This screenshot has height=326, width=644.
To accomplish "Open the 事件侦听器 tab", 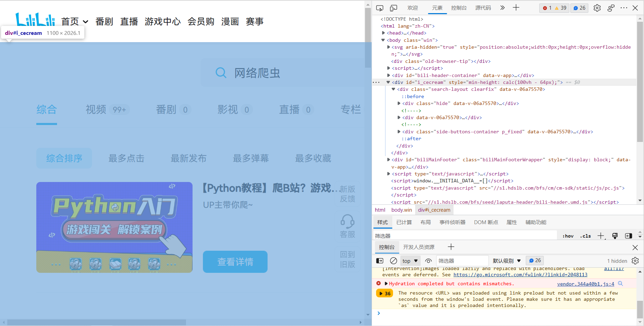I will point(452,222).
